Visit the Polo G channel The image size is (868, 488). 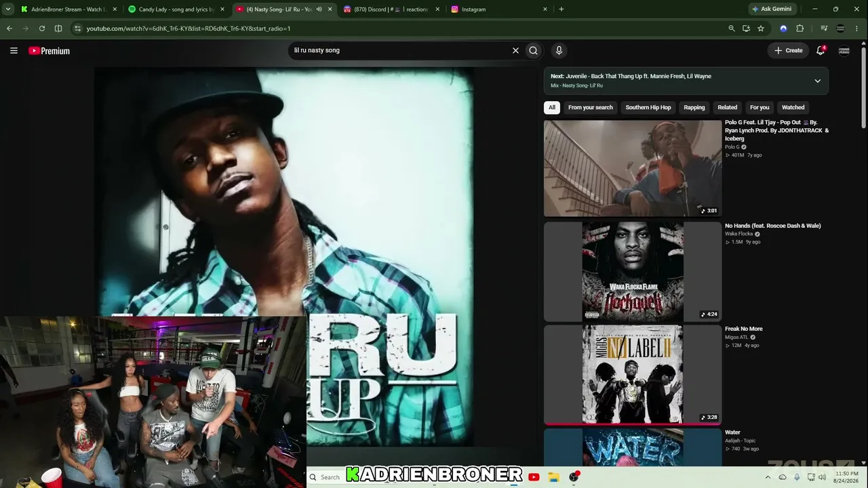[x=732, y=147]
